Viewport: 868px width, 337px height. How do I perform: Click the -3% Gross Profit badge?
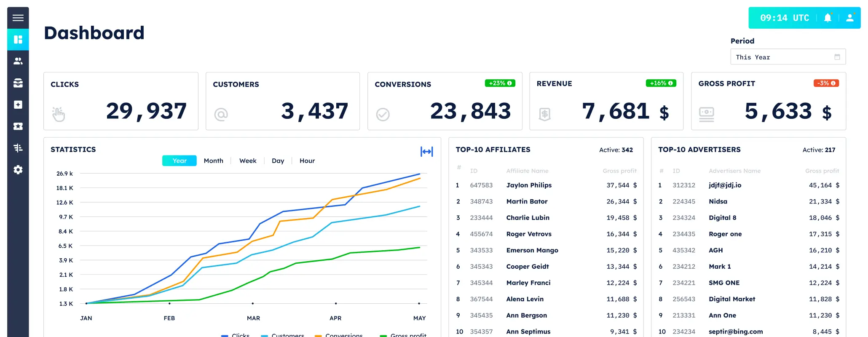826,83
